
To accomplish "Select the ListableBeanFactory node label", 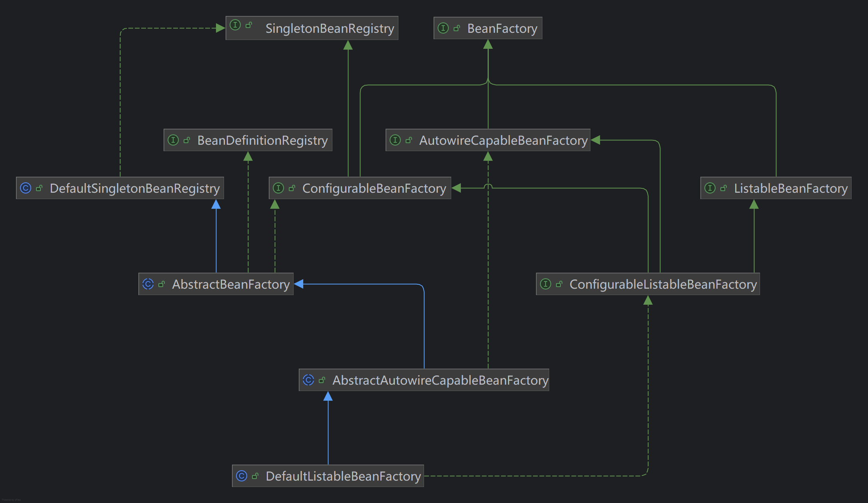I will click(791, 188).
